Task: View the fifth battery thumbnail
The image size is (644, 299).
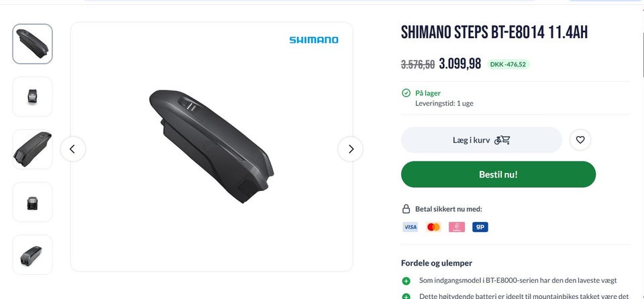Action: 32,254
